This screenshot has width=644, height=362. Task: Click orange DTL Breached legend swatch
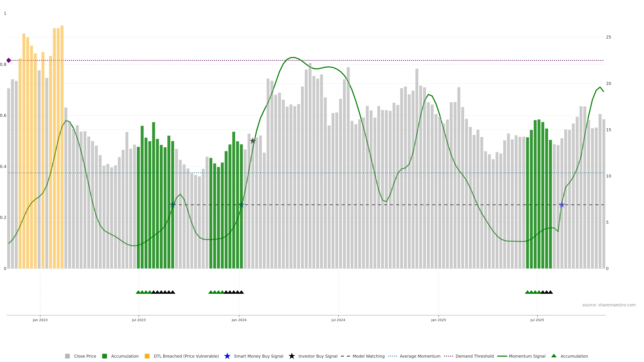[x=147, y=356]
